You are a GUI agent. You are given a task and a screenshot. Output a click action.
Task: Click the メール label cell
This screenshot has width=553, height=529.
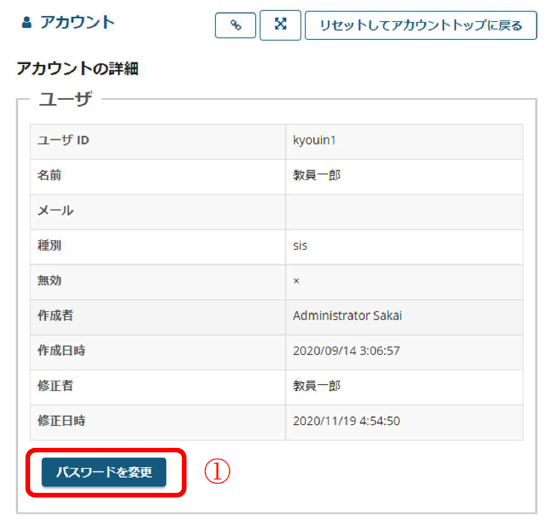(x=158, y=212)
